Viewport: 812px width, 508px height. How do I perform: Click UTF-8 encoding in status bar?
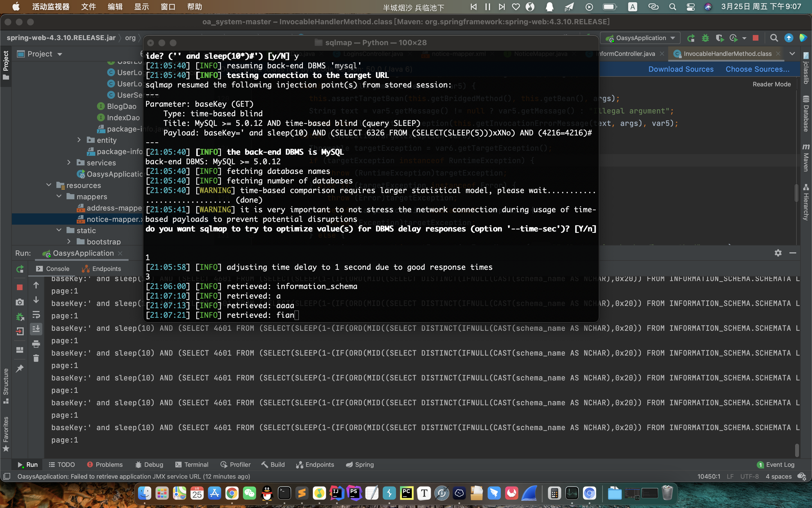749,476
